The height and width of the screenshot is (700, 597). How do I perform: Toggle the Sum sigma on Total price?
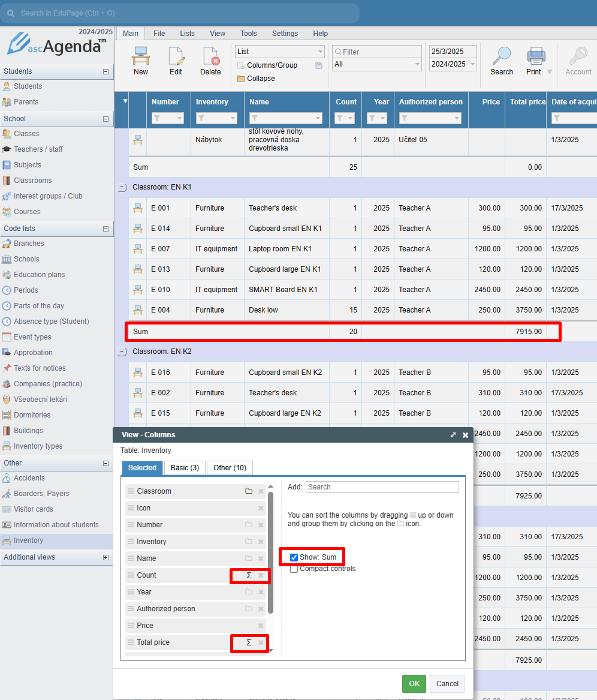[x=249, y=642]
